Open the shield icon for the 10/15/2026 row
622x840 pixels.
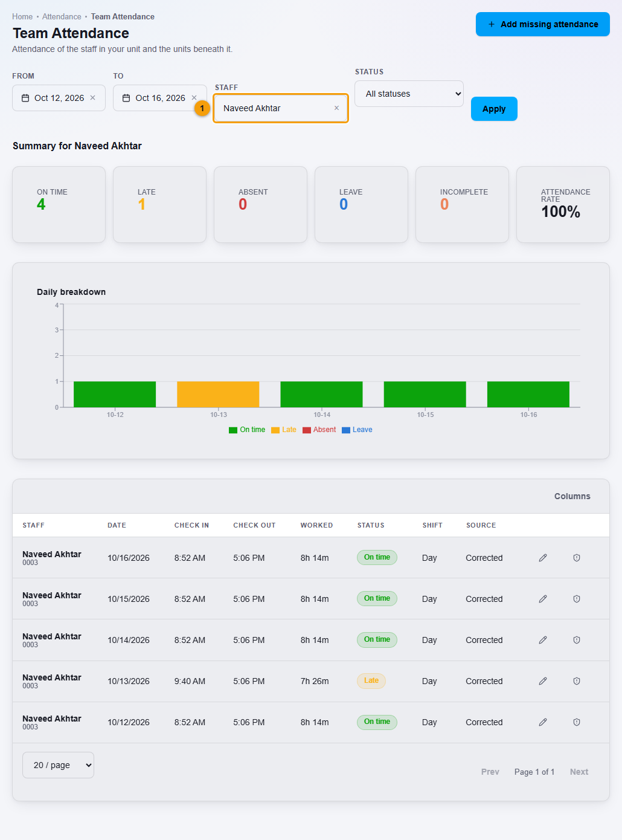tap(577, 599)
